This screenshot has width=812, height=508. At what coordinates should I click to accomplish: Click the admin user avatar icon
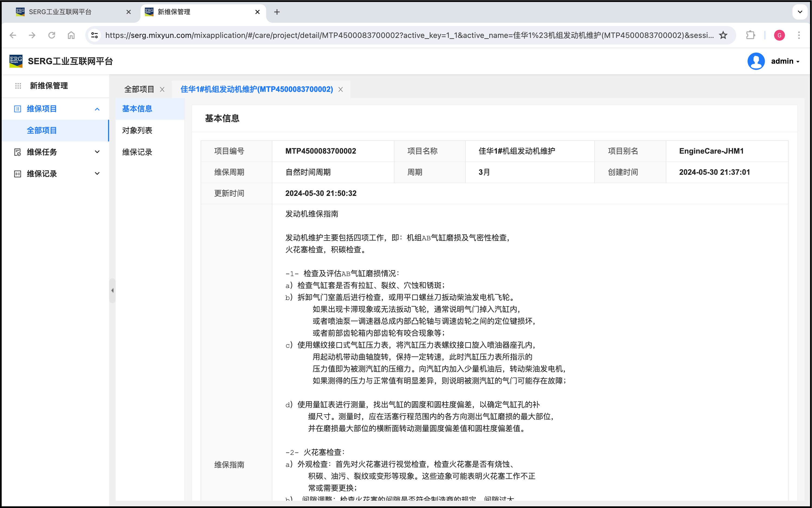756,61
